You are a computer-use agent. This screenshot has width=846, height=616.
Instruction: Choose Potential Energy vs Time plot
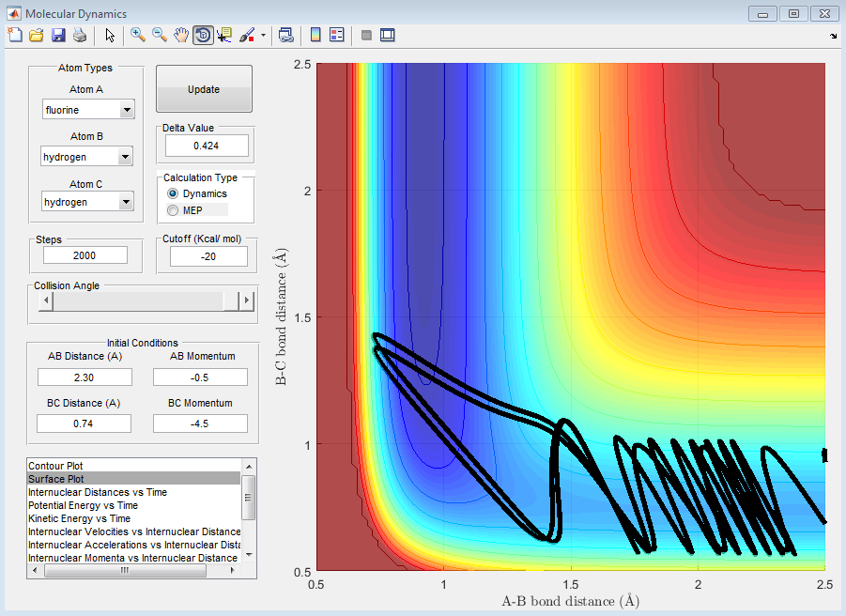pos(83,505)
